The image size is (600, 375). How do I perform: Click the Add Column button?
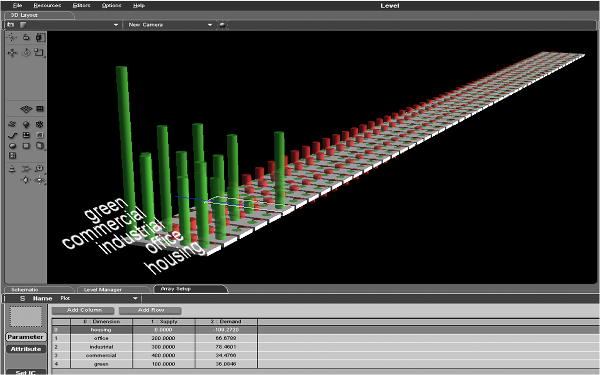click(x=84, y=310)
